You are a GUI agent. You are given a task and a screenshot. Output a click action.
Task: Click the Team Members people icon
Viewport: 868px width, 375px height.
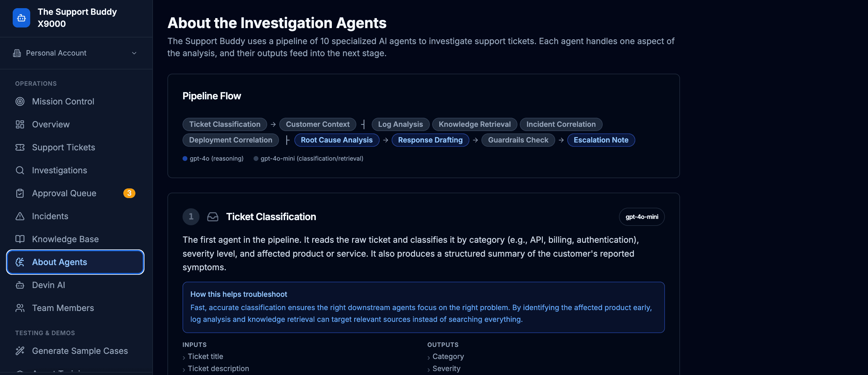coord(20,308)
